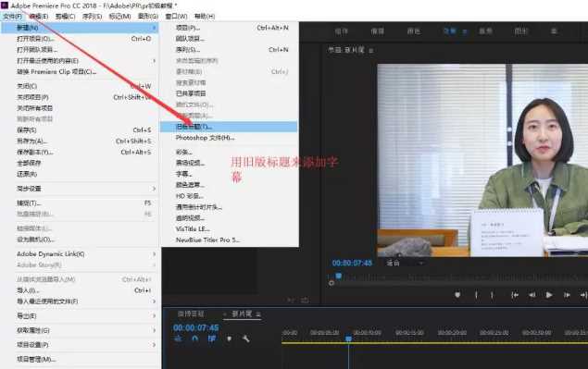Open the 窗口(W) menu
Image resolution: width=588 pixels, height=369 pixels.
tap(176, 17)
